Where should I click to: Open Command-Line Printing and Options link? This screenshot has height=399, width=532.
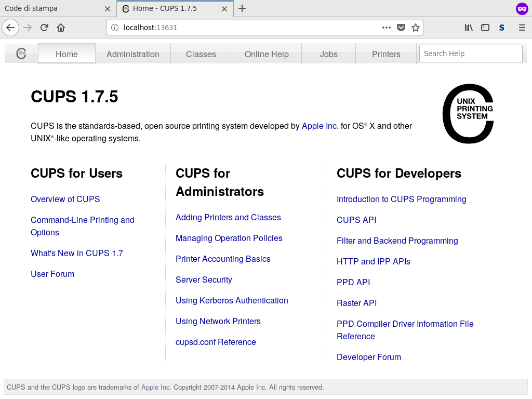pyautogui.click(x=83, y=226)
